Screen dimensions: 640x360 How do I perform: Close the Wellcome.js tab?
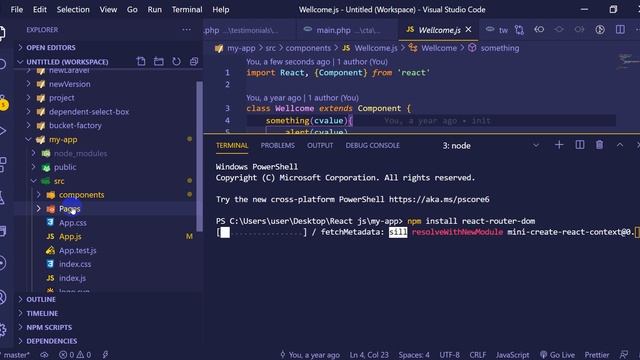coord(469,29)
